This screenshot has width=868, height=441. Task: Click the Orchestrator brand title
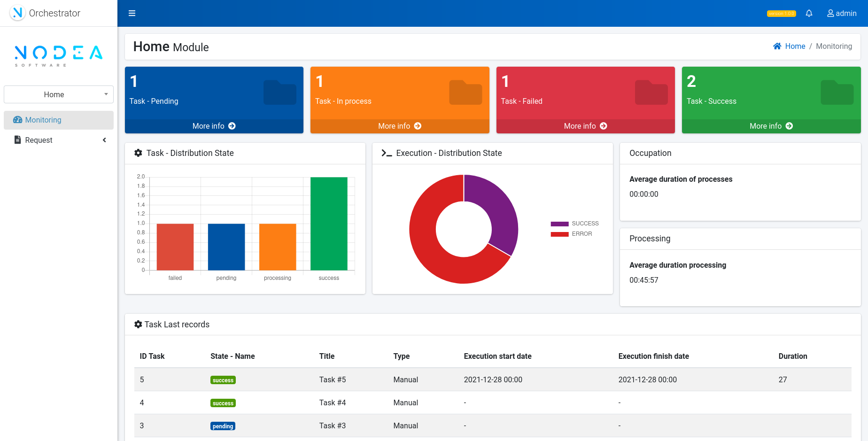pyautogui.click(x=54, y=13)
